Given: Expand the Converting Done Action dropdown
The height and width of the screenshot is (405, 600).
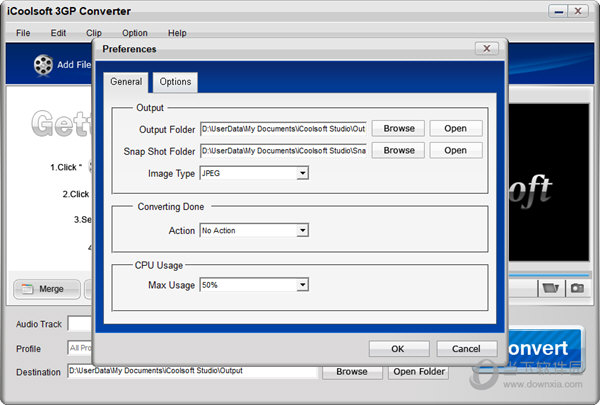Looking at the screenshot, I should (303, 230).
